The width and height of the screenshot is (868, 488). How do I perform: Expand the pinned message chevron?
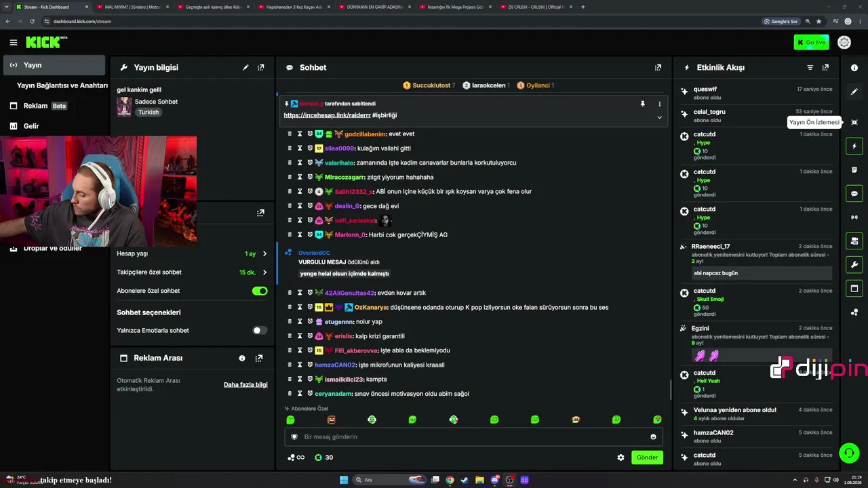click(659, 117)
